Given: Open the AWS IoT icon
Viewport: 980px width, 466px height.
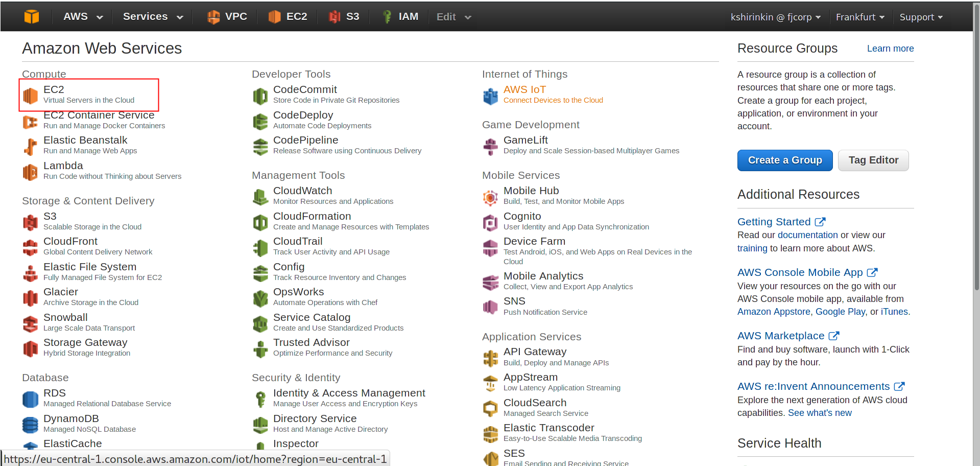Looking at the screenshot, I should coord(491,96).
